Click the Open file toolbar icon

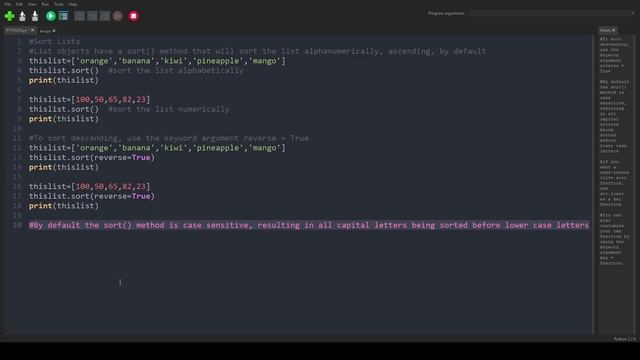pyautogui.click(x=22, y=16)
